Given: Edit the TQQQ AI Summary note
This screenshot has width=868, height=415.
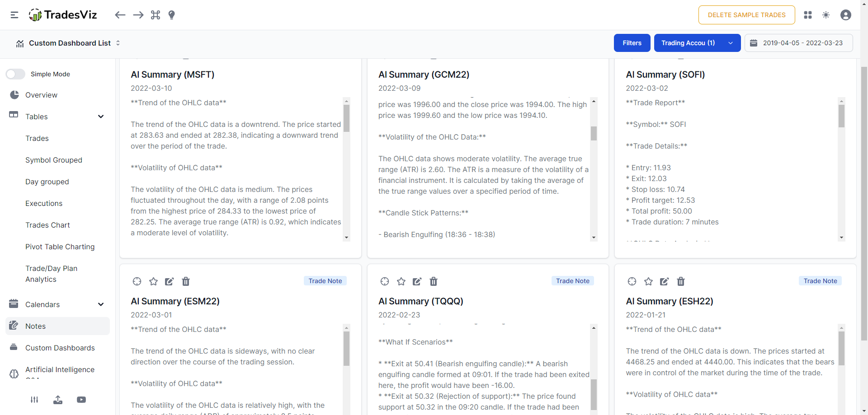Looking at the screenshot, I should [417, 281].
